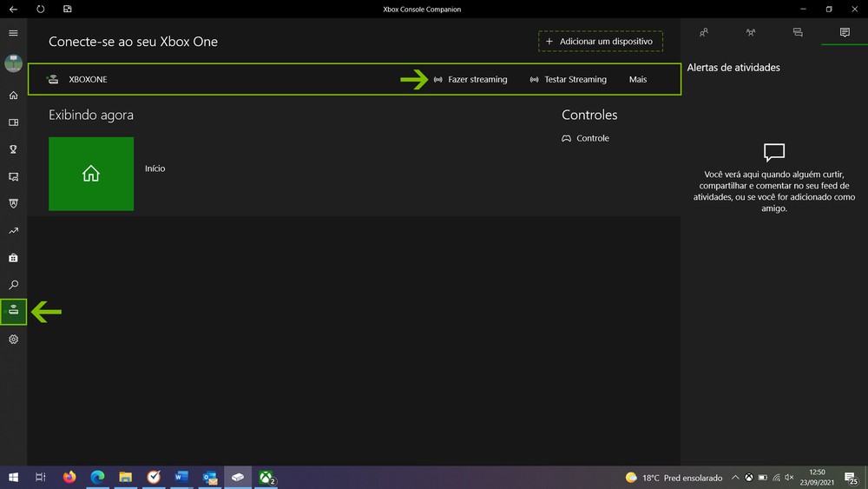Open the Clubs shield icon
The image size is (868, 489).
(x=13, y=203)
